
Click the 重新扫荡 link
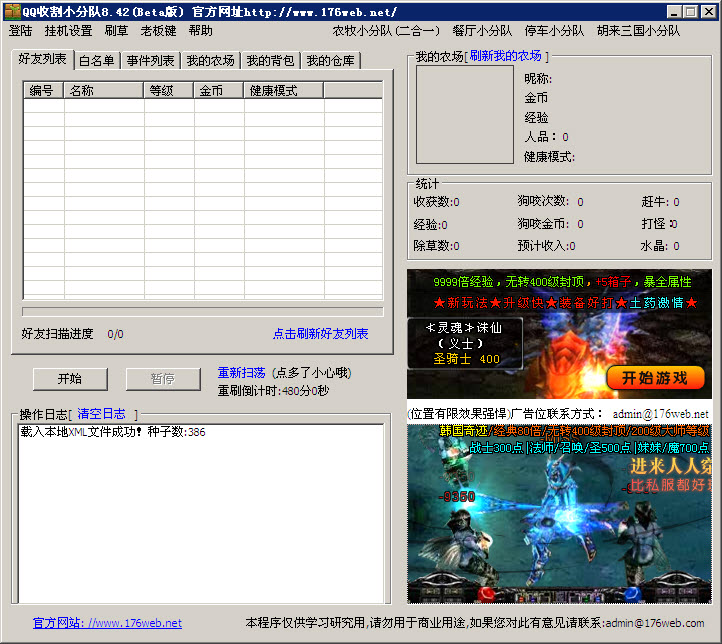pyautogui.click(x=241, y=372)
